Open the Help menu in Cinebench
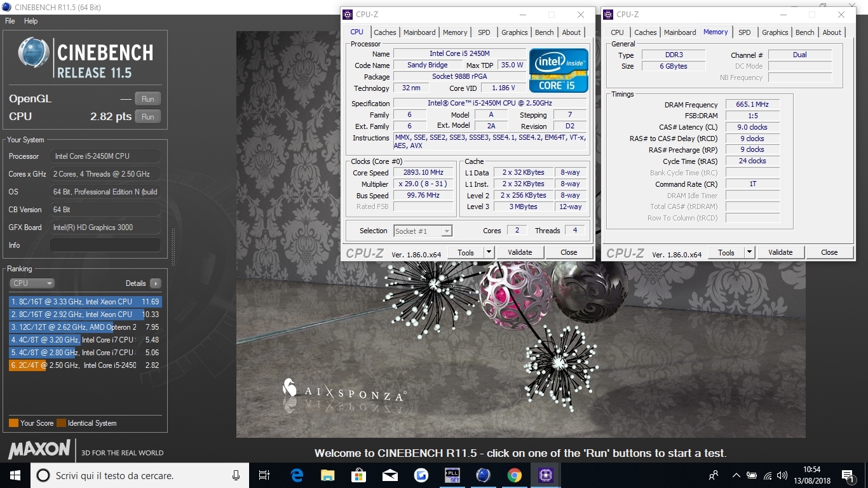 pos(31,21)
